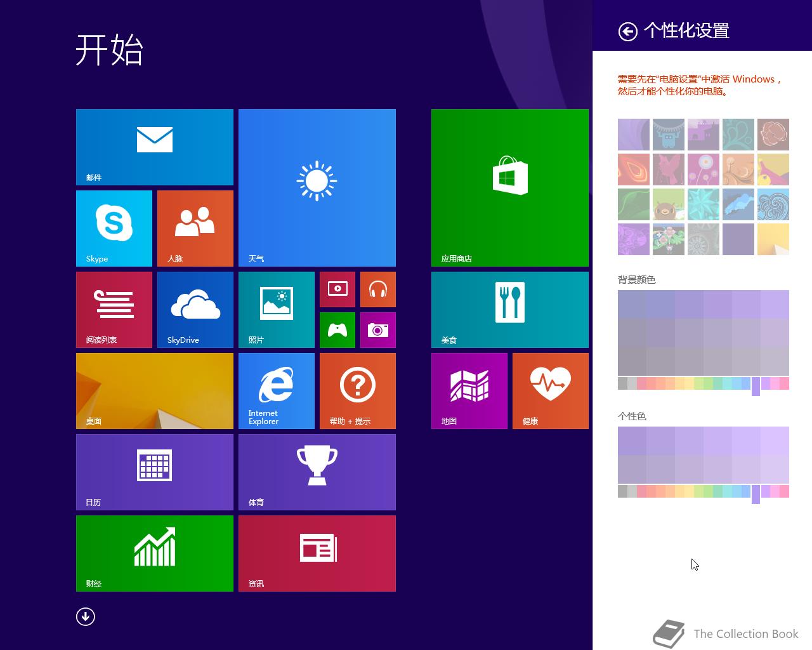This screenshot has height=650, width=812.
Task: Choose the orange swirl tree background pattern
Action: pyautogui.click(x=738, y=169)
